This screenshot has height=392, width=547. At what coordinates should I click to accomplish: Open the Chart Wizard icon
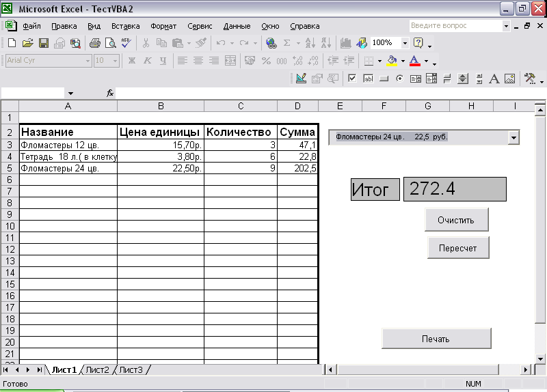click(346, 43)
